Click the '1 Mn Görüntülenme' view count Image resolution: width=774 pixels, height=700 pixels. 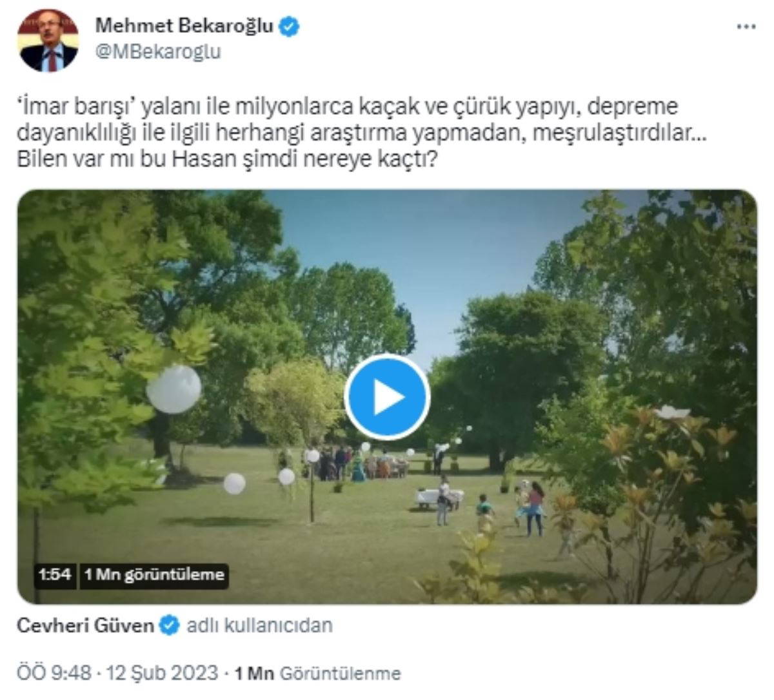pyautogui.click(x=317, y=674)
